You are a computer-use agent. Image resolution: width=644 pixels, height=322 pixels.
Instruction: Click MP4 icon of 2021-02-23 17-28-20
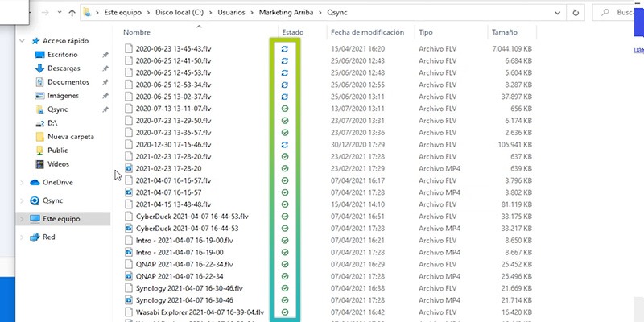tap(129, 168)
